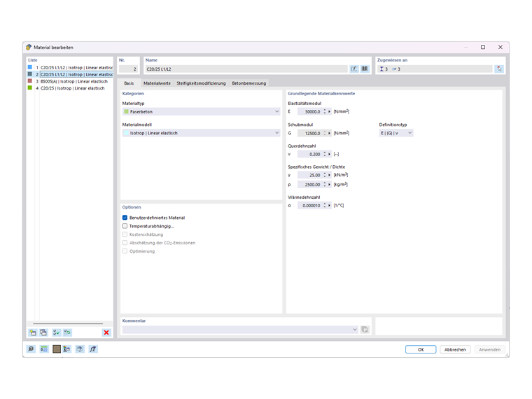The width and height of the screenshot is (532, 399).
Task: Switch to the Basis tab
Action: tap(129, 83)
